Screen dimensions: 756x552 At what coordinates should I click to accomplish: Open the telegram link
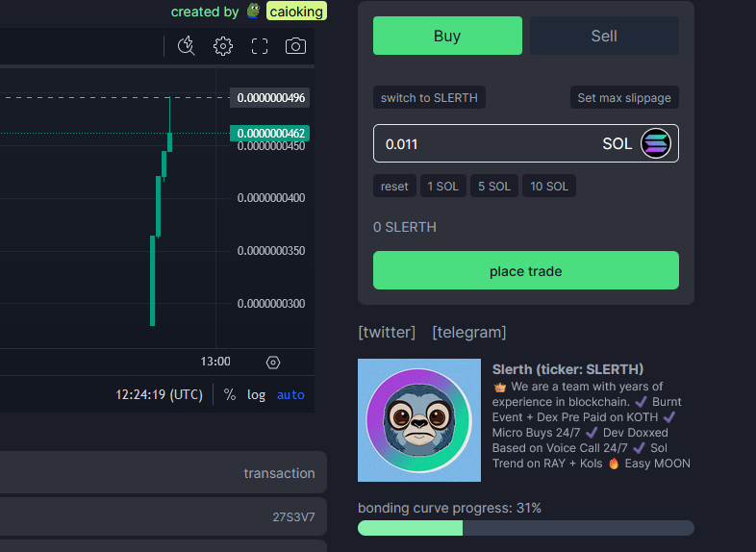pos(469,332)
